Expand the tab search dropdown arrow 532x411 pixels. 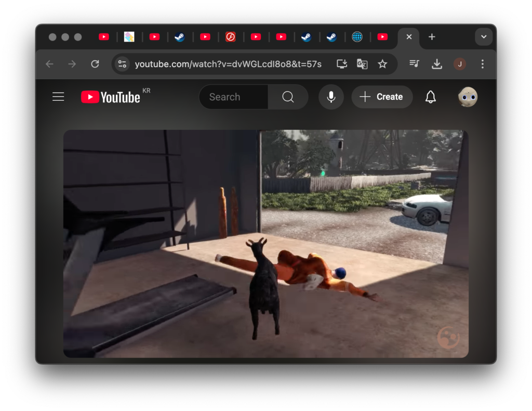[x=484, y=37]
